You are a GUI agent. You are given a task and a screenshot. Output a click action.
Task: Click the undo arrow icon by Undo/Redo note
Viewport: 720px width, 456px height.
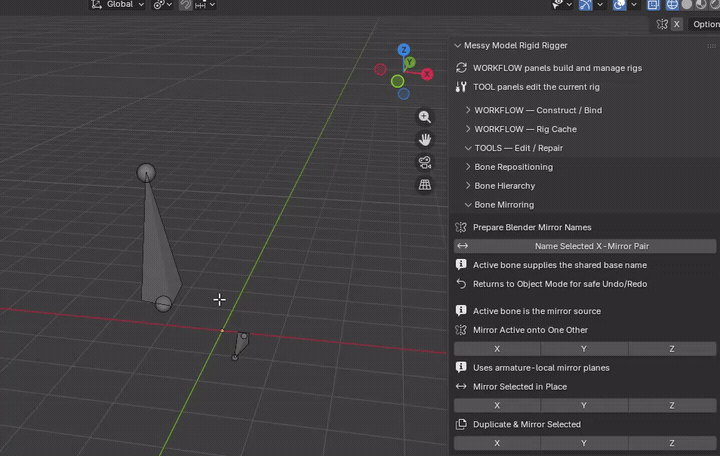[x=461, y=284]
